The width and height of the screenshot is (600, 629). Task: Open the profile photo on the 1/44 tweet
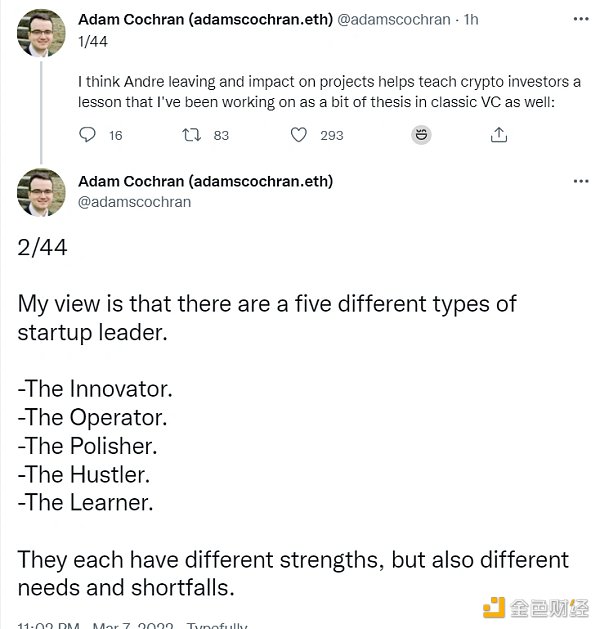tap(41, 34)
